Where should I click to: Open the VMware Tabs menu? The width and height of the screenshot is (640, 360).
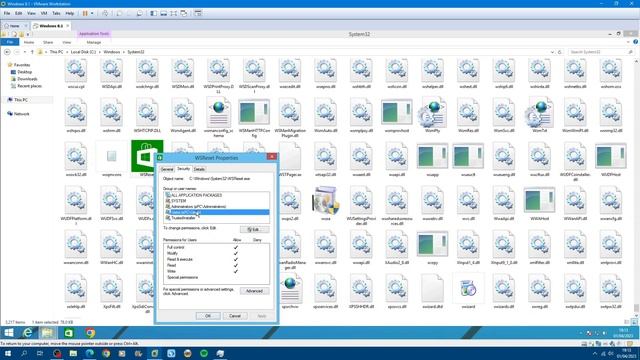click(56, 13)
